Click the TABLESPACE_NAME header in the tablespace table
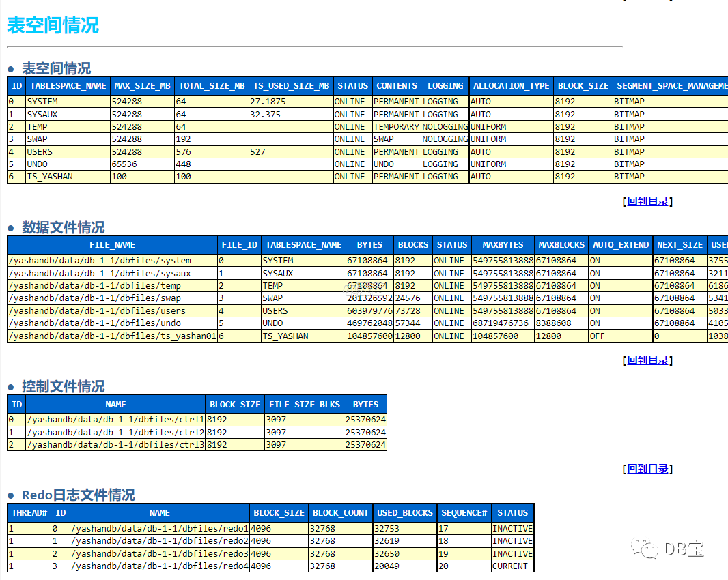728x580 pixels. click(68, 86)
